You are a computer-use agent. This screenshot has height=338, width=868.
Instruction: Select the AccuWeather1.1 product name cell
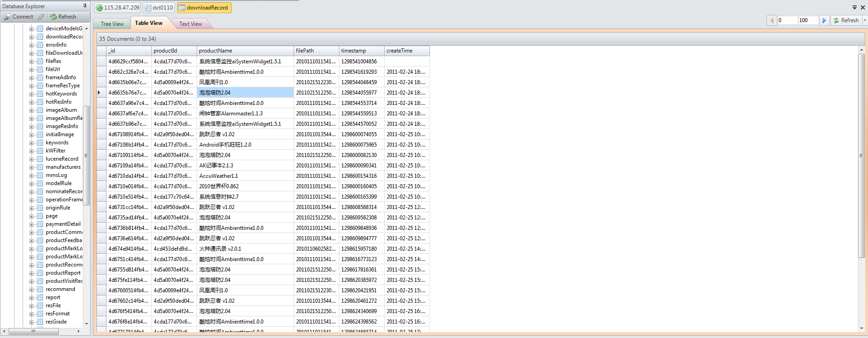[x=245, y=176]
